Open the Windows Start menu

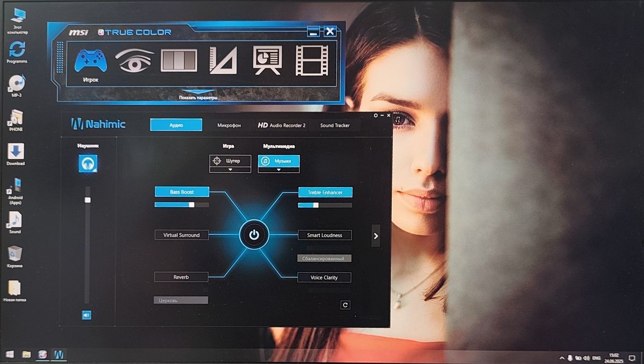coord(10,355)
